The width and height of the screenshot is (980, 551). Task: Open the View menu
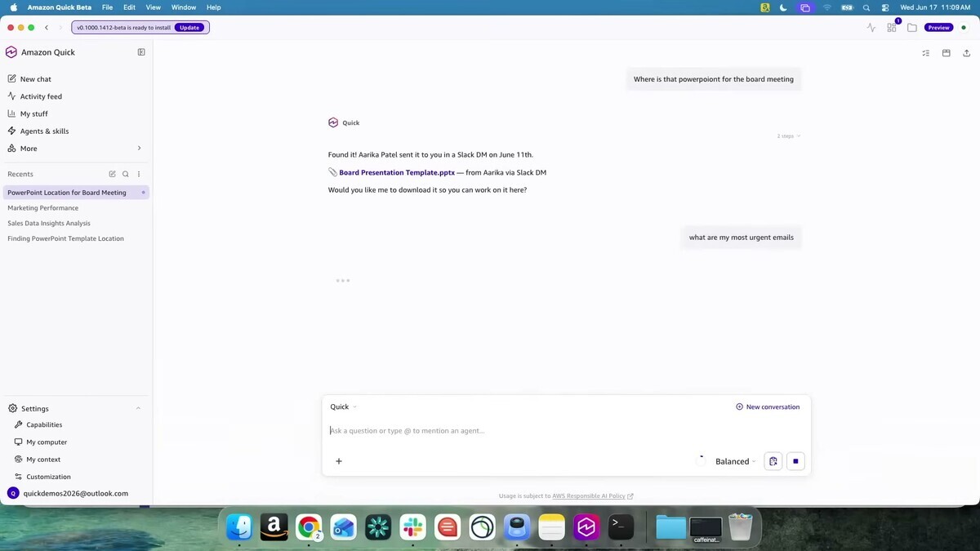[153, 7]
